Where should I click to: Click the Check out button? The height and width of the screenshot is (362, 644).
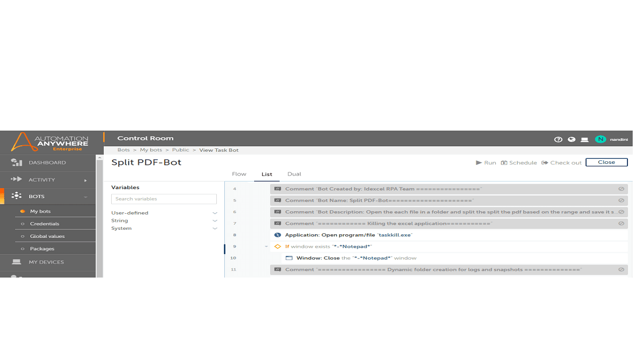(561, 162)
